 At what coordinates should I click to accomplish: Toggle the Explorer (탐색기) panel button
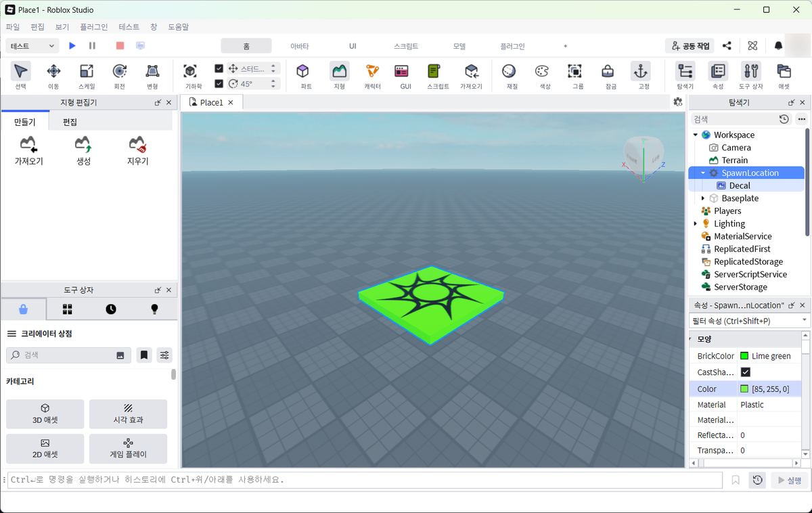(x=685, y=76)
